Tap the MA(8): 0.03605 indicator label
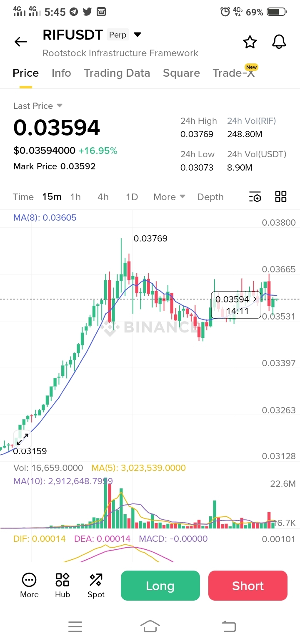Screen dimensions: 300x644 tap(45, 217)
